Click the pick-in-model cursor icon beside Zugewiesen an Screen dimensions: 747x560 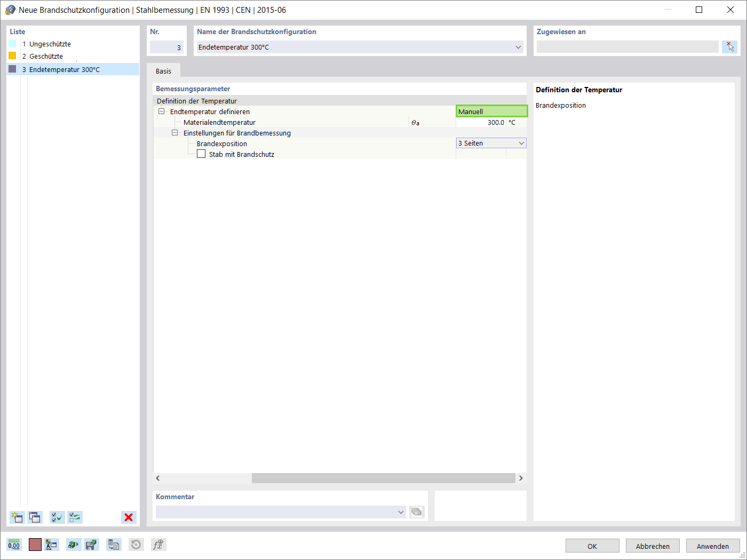(730, 47)
